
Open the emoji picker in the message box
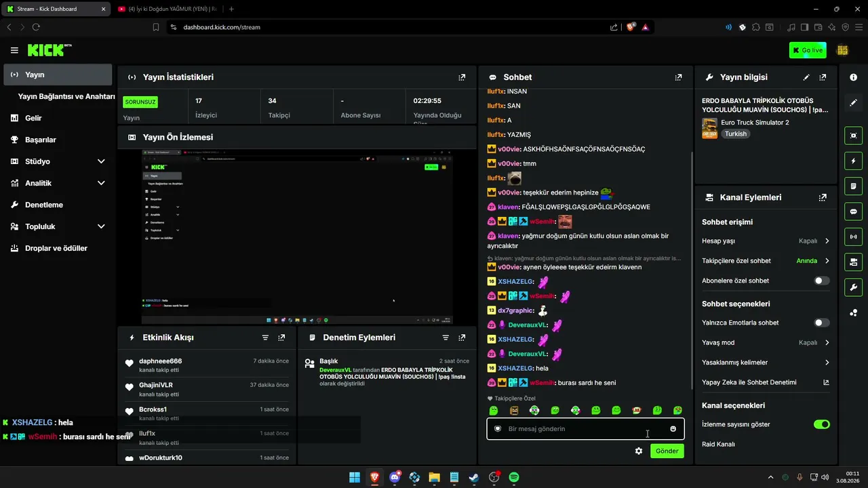pyautogui.click(x=673, y=429)
